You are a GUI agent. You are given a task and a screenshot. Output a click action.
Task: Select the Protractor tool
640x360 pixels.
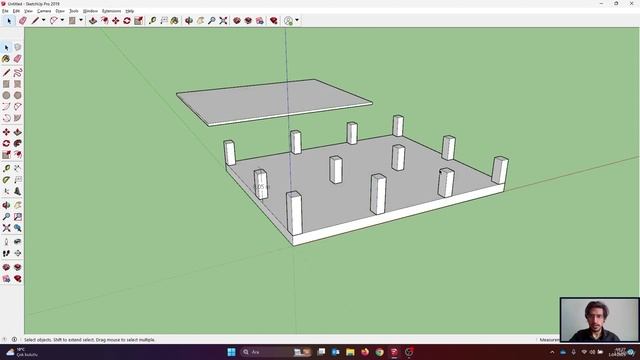pyautogui.click(x=6, y=180)
